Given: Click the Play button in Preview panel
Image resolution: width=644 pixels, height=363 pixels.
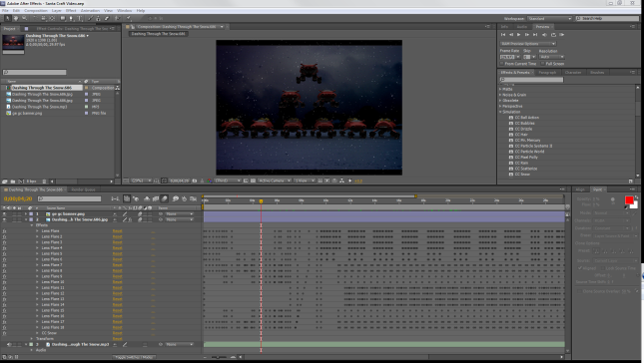Looking at the screenshot, I should pyautogui.click(x=519, y=35).
